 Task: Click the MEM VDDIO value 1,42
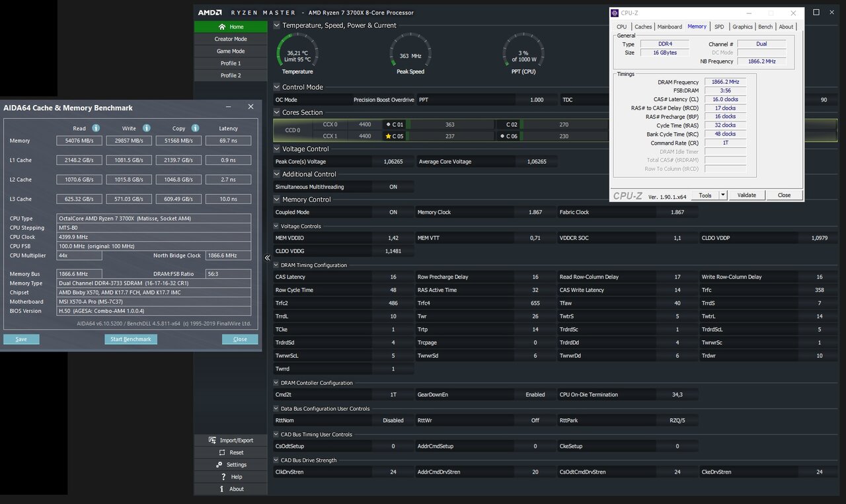393,238
